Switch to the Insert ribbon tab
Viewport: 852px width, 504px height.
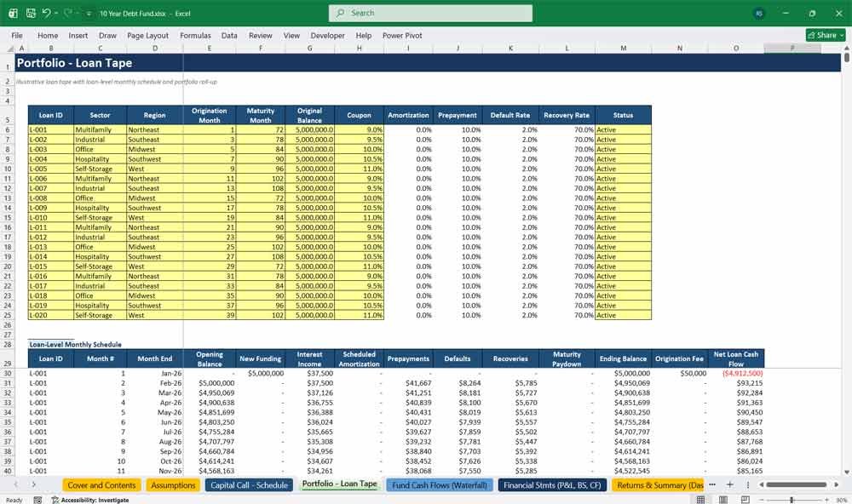click(x=78, y=35)
